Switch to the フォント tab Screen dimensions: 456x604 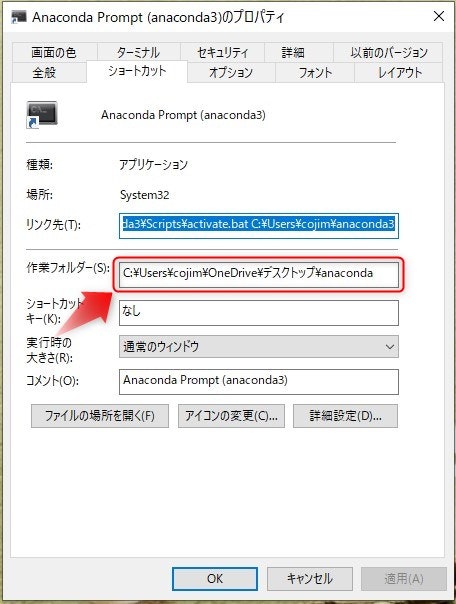(315, 72)
